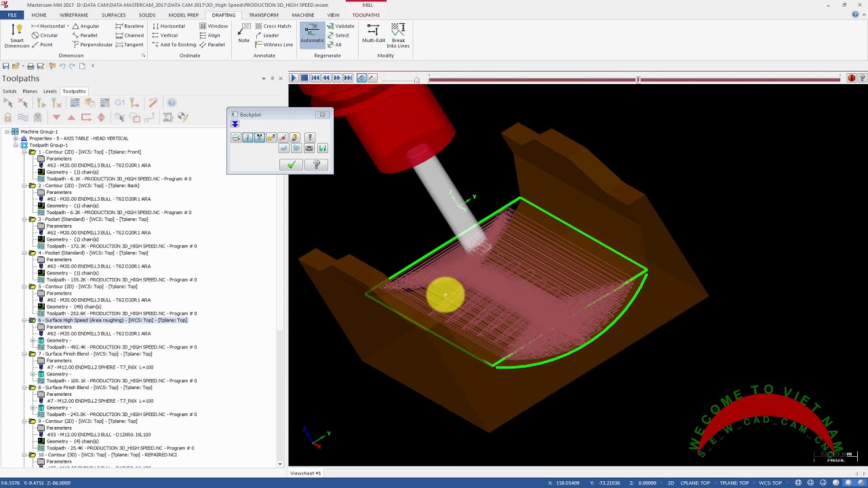This screenshot has width=868, height=488.
Task: Click Regenerate all selected operations icon
Action: [x=41, y=103]
